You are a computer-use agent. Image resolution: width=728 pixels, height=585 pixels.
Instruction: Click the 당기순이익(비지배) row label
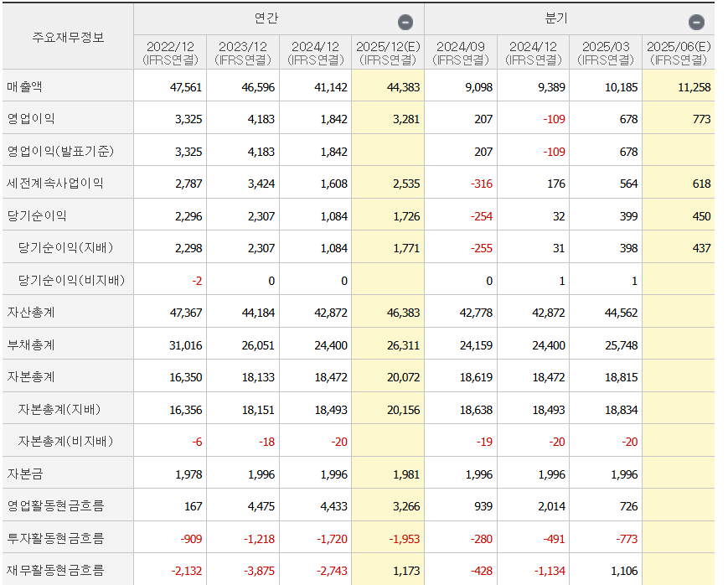[71, 280]
